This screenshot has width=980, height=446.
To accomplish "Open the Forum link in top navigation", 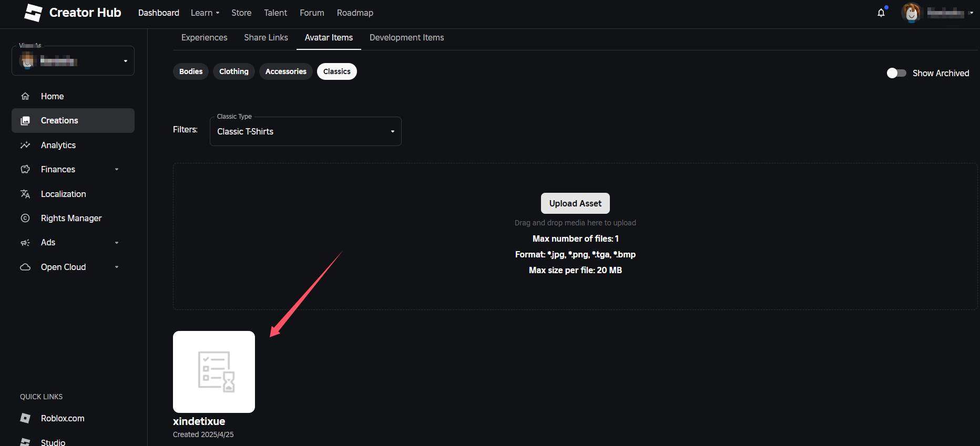I will click(x=312, y=13).
